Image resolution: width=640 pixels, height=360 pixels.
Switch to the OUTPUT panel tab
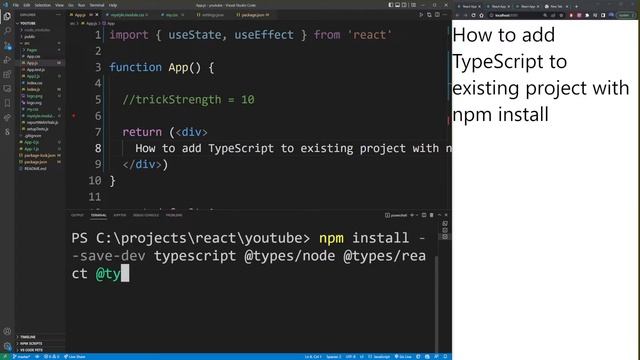coord(77,215)
